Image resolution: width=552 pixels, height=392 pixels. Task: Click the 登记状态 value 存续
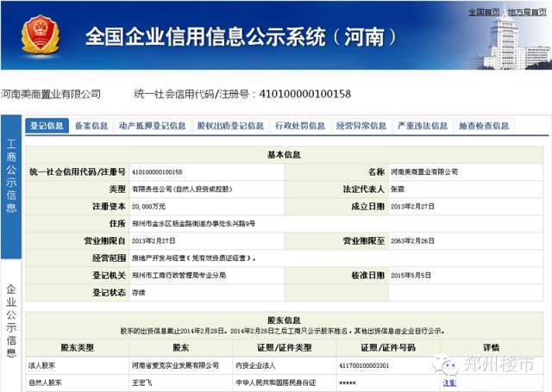138,293
